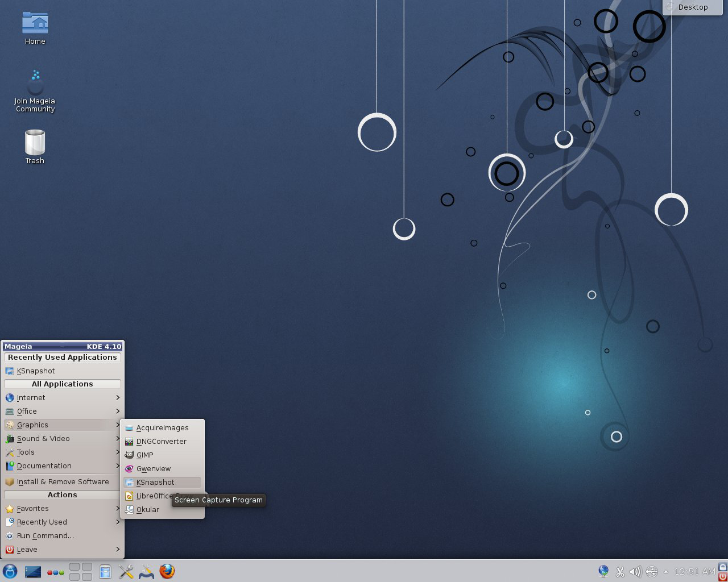Open the LibreOffice entry in the Graphics submenu
This screenshot has height=582, width=728.
[162, 496]
